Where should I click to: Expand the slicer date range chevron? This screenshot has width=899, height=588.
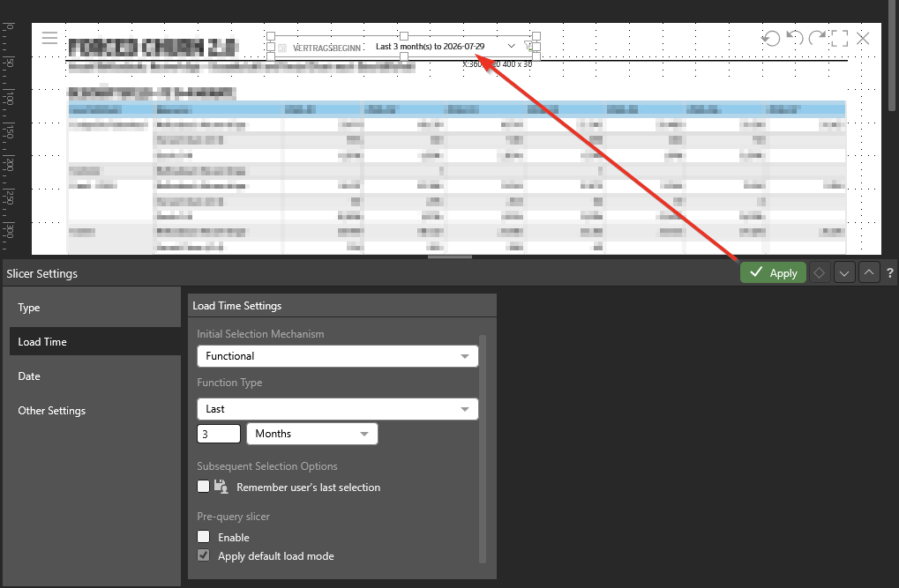coord(511,46)
